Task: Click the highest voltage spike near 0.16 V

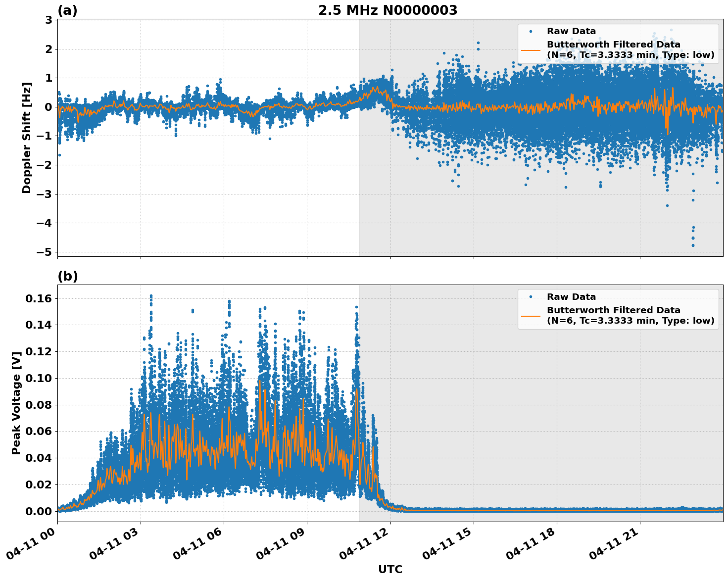Action: (x=151, y=294)
